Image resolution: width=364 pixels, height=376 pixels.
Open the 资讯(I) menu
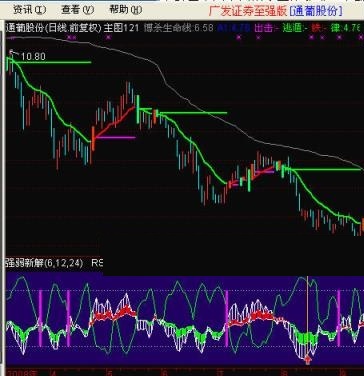30,10
